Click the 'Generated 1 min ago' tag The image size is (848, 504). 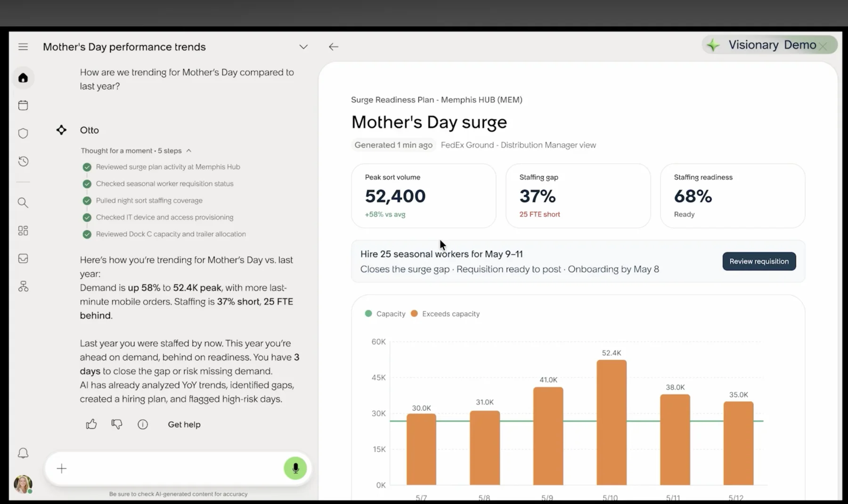[393, 145]
